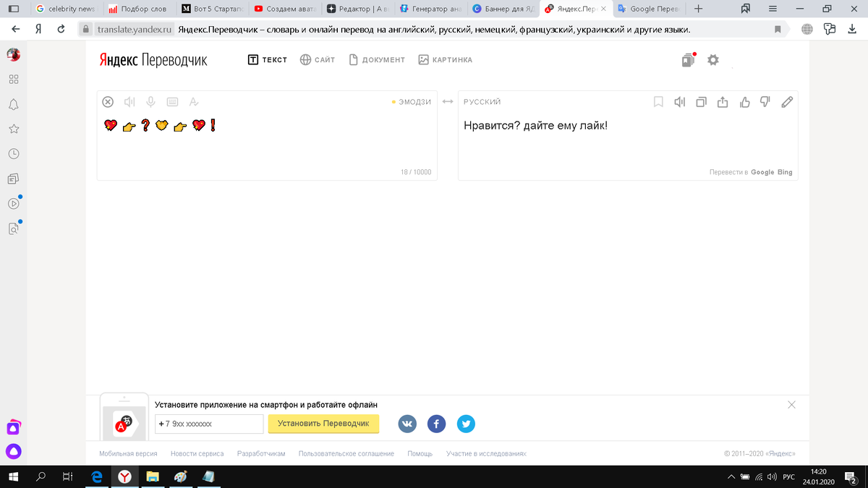
Task: Open the virtual keyboard icon
Action: pos(172,102)
